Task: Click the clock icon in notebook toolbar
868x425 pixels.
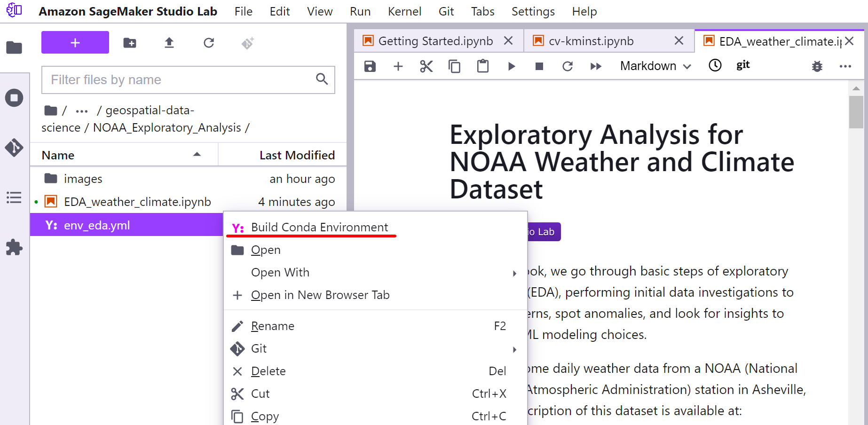Action: tap(715, 65)
